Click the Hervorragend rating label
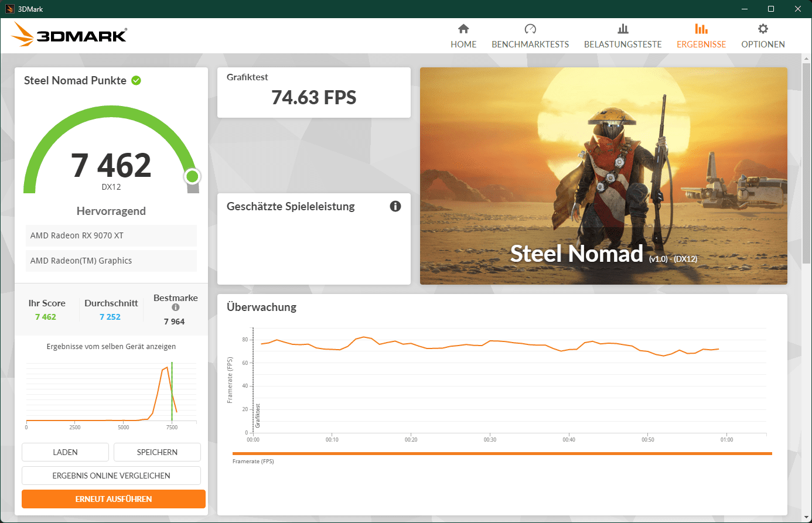This screenshot has height=523, width=812. 111,211
